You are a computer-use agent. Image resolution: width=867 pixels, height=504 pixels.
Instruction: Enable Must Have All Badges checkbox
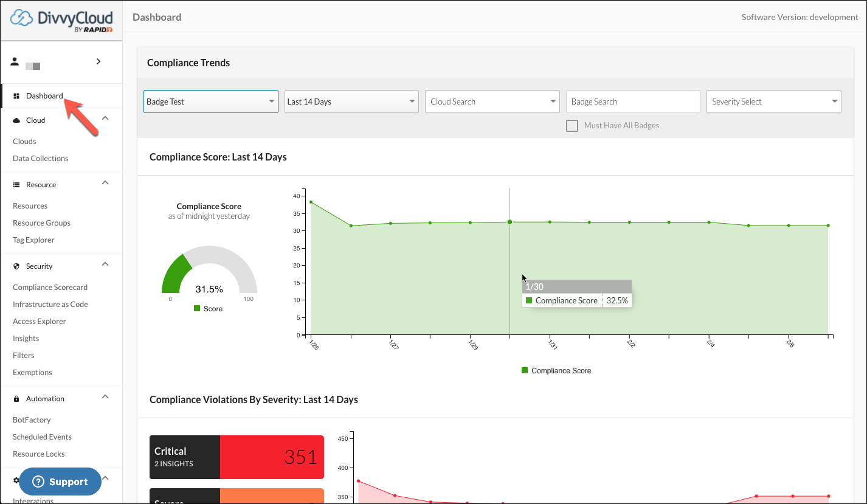pos(572,126)
